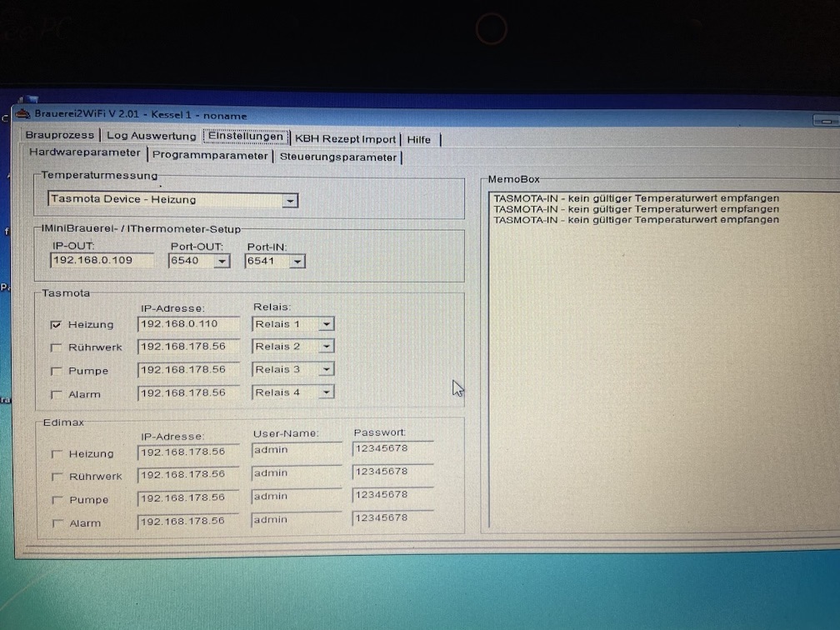The width and height of the screenshot is (840, 630).
Task: Enable the Tasmota Rührwerk checkbox
Action: point(57,347)
